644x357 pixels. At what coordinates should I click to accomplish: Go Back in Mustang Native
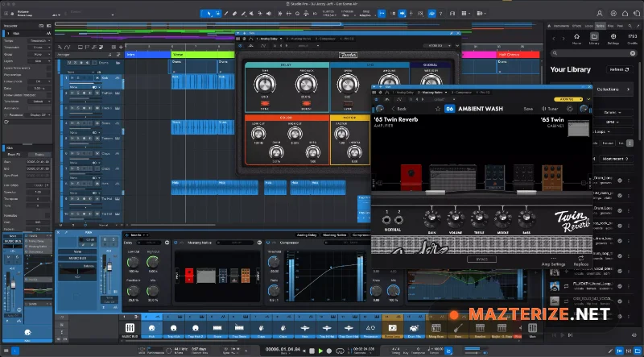coord(398,109)
